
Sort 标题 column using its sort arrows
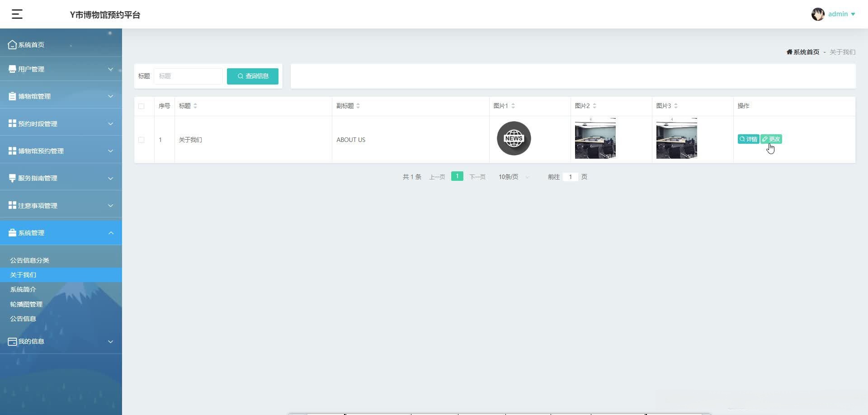point(195,106)
